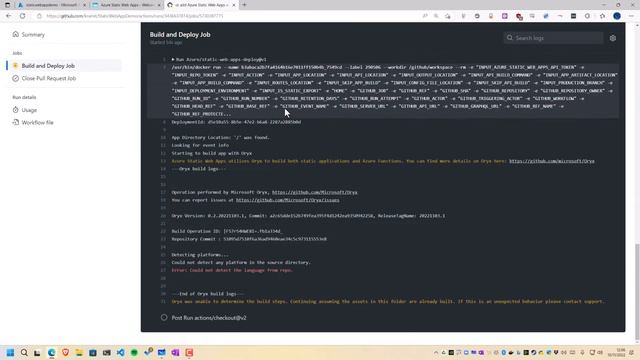Open the github.com/microsoft/Oryx link on the yellow line
Screen dimensions: 640x360
551,161
